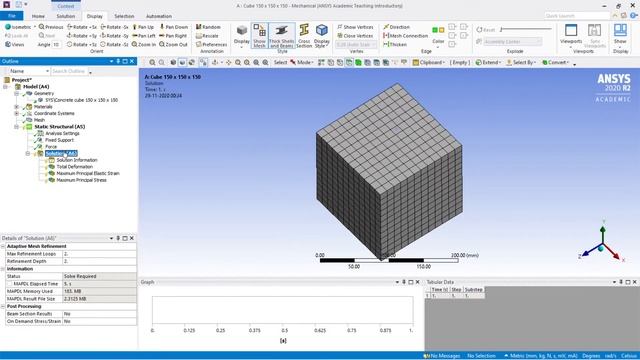Switch to the Selection ribbon tab
The height and width of the screenshot is (360, 640).
[x=124, y=16]
